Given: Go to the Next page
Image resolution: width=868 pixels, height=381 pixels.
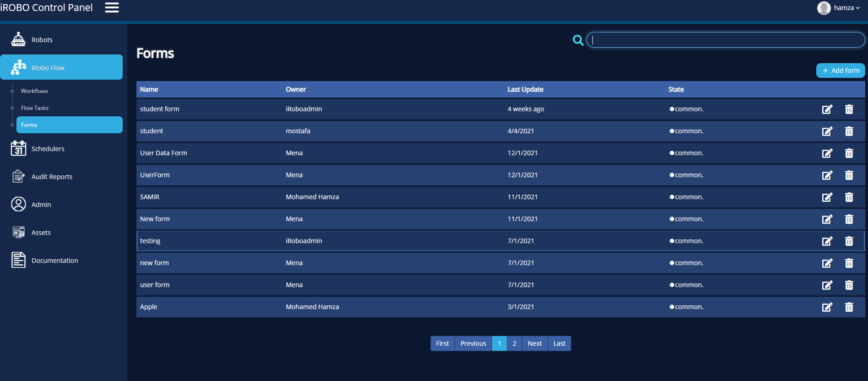Looking at the screenshot, I should (534, 343).
